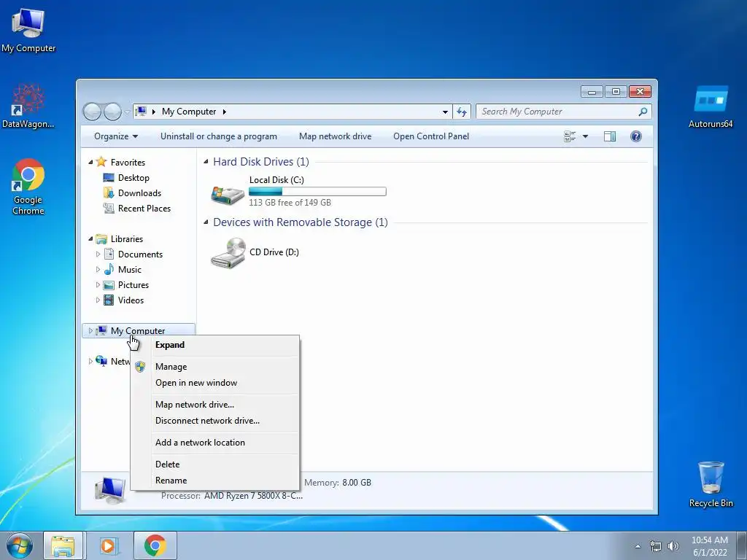Open Windows Explorer from taskbar

click(63, 545)
